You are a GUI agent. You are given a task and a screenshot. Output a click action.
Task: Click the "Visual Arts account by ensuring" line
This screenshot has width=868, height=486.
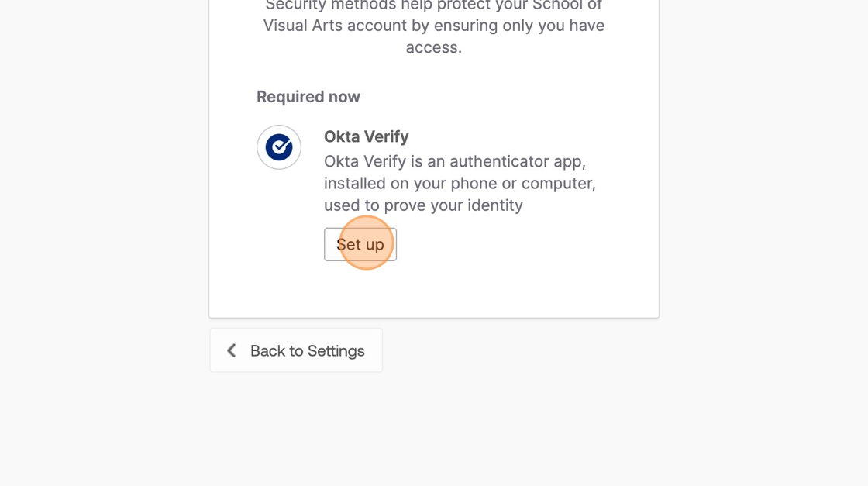coord(433,26)
